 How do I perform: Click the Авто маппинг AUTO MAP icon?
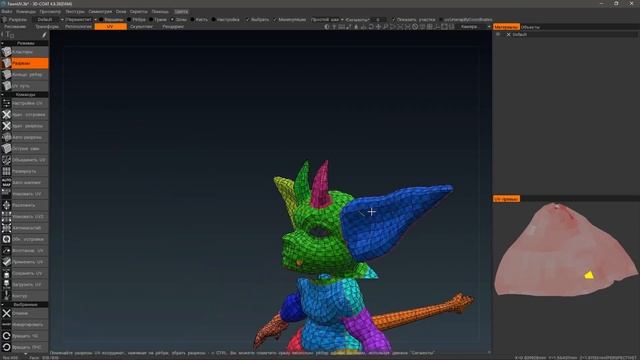pos(6,182)
